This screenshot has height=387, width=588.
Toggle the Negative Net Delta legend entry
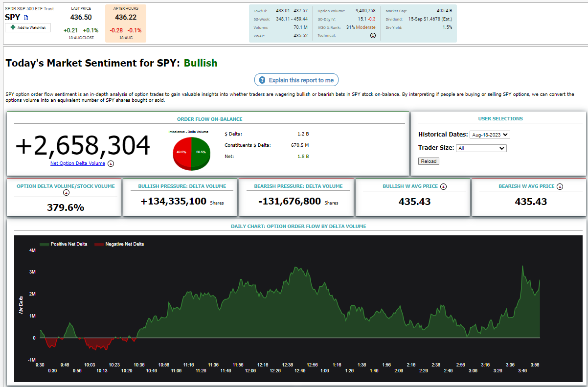pos(119,244)
